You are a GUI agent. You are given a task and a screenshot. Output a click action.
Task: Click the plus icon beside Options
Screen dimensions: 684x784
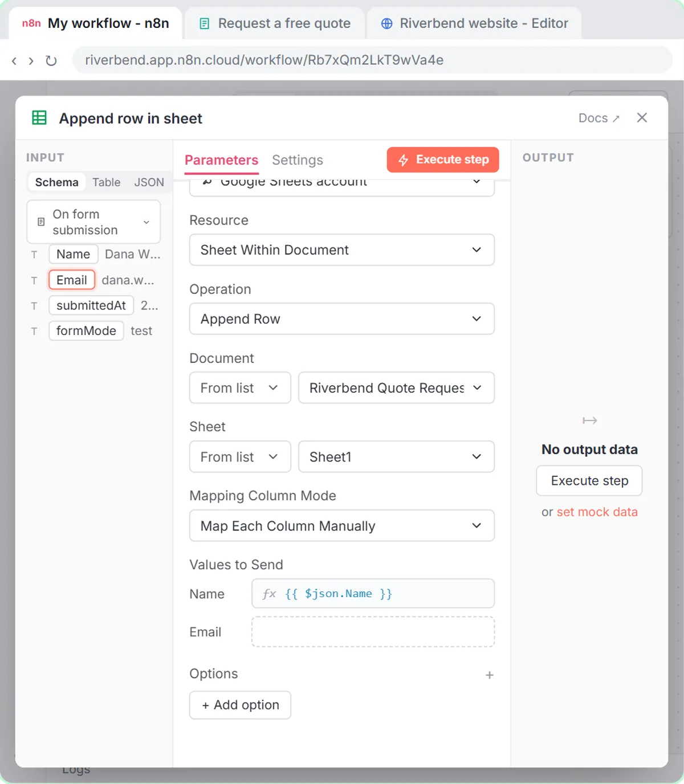(489, 675)
